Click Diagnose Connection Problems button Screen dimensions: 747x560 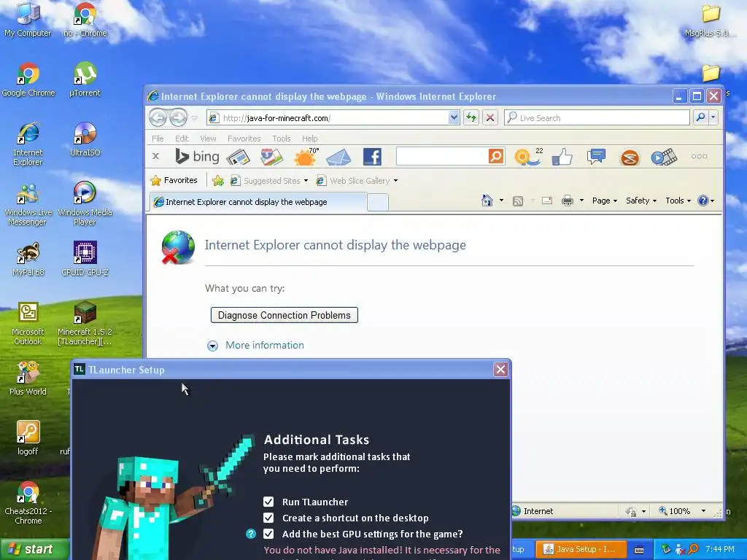pyautogui.click(x=284, y=315)
